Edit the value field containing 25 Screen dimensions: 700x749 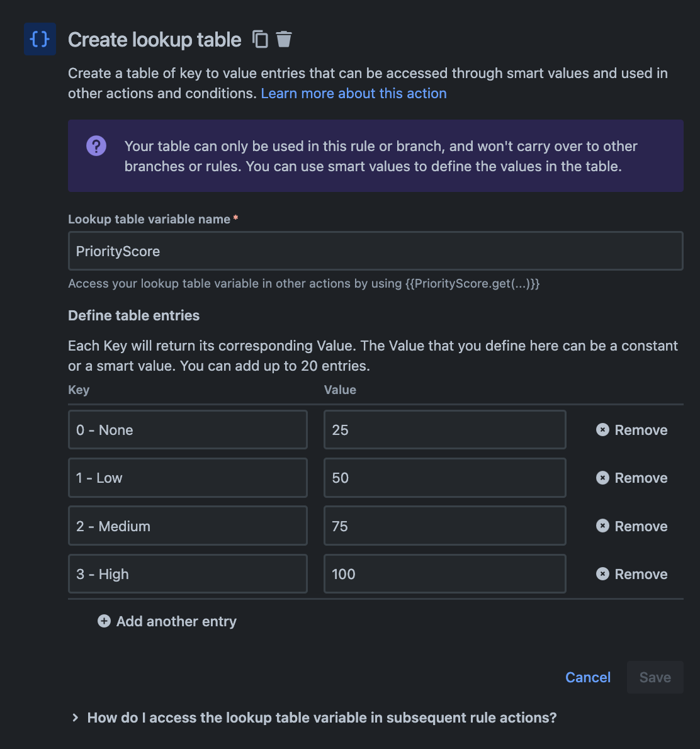(x=444, y=430)
